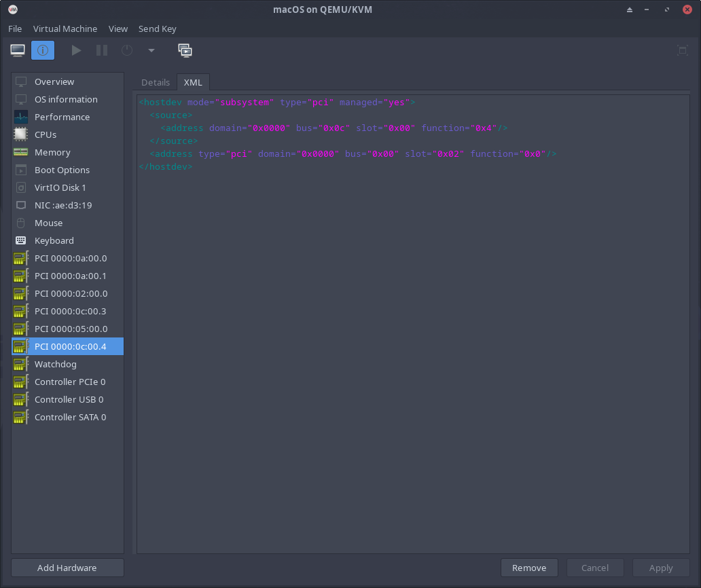Select the Watchdog device entry
This screenshot has height=588, width=701.
point(56,364)
